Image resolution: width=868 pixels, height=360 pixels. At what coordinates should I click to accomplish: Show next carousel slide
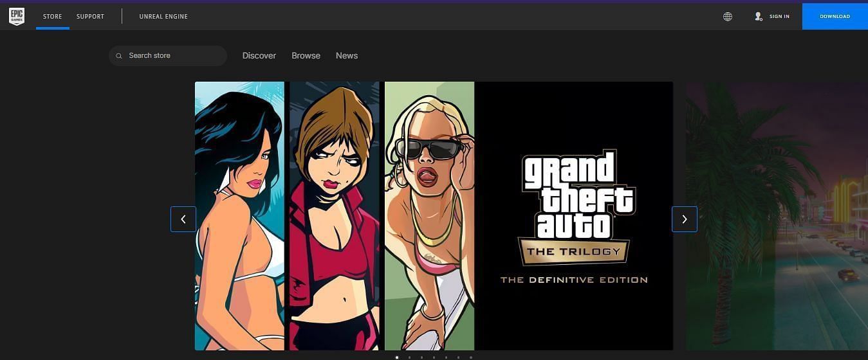coord(685,219)
